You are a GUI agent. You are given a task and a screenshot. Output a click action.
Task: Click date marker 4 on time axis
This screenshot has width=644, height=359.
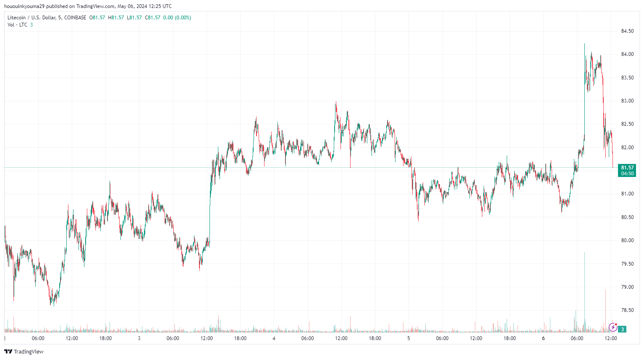click(x=274, y=338)
